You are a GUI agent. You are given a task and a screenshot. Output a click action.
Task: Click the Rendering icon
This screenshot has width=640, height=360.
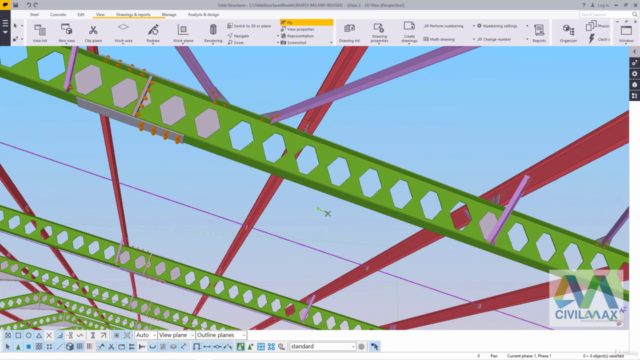point(213,33)
